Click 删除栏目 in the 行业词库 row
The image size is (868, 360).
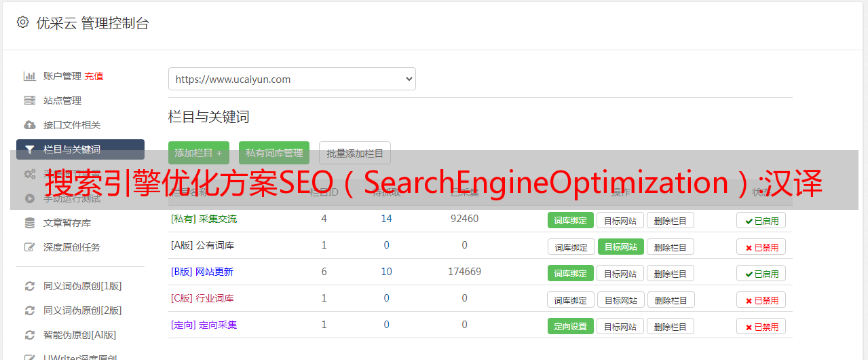coord(671,300)
